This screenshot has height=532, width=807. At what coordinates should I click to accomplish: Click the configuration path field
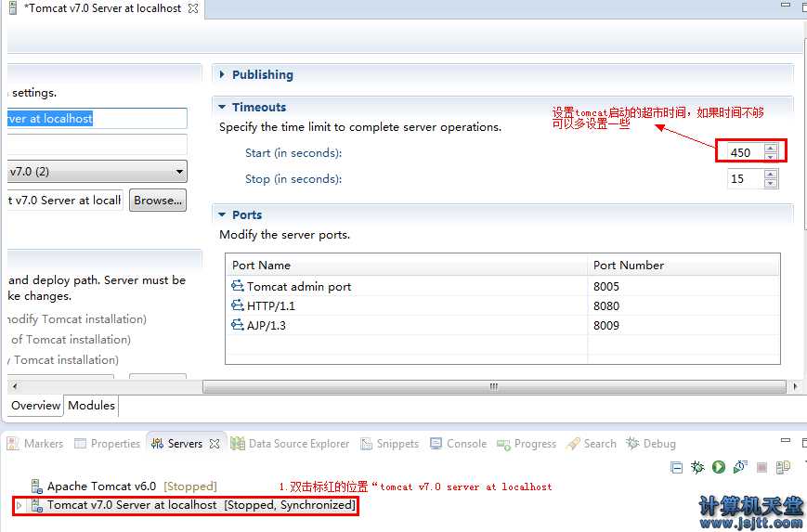click(x=65, y=201)
